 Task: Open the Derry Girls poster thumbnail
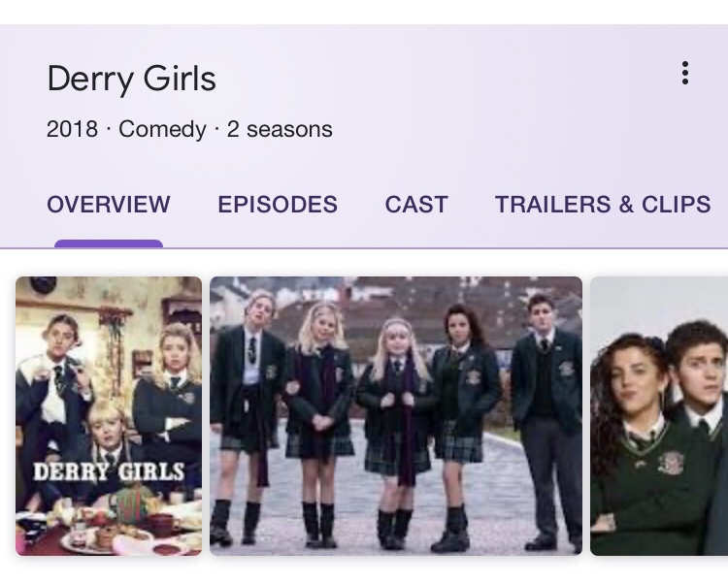pyautogui.click(x=109, y=416)
